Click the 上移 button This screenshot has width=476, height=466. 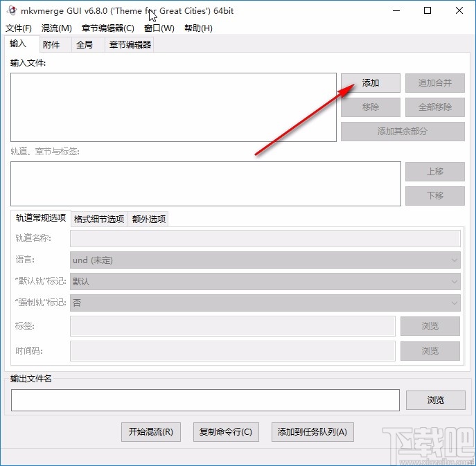pos(434,172)
